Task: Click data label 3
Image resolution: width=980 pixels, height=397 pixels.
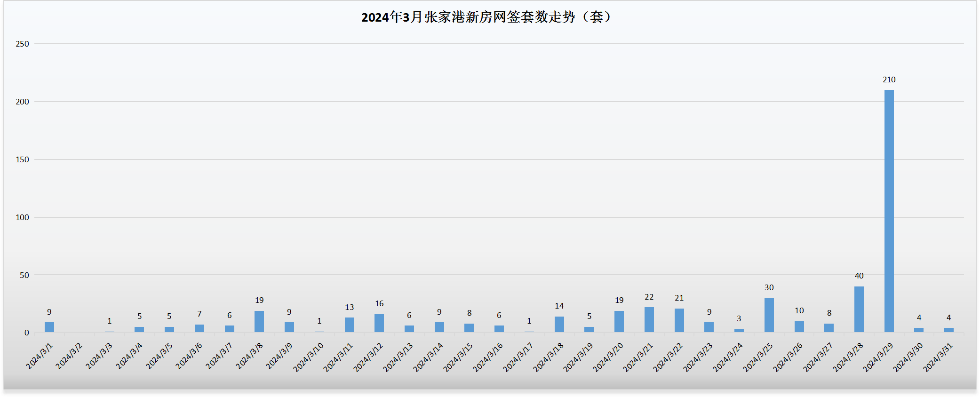Action: pos(739,318)
